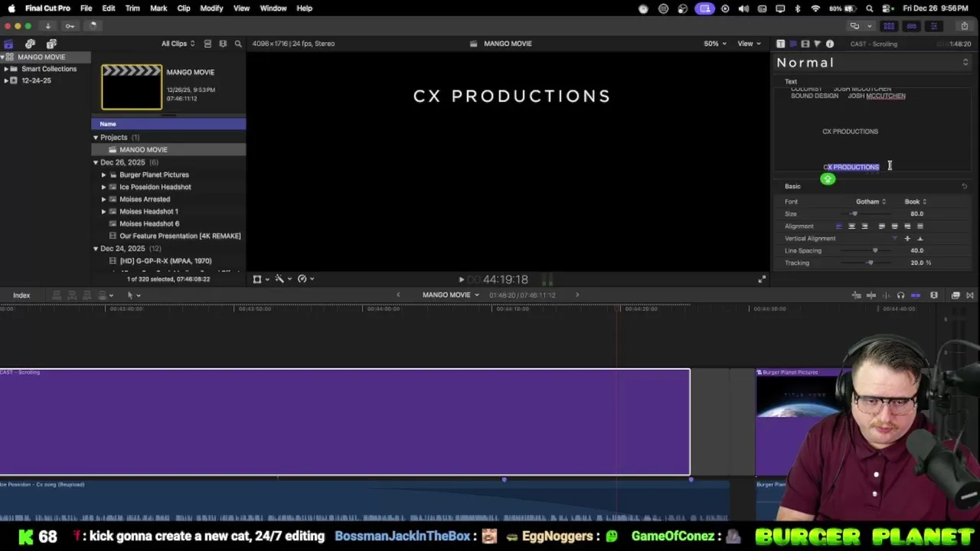Select bottom vertical alignment
Viewport: 980px width, 551px height.
click(920, 238)
